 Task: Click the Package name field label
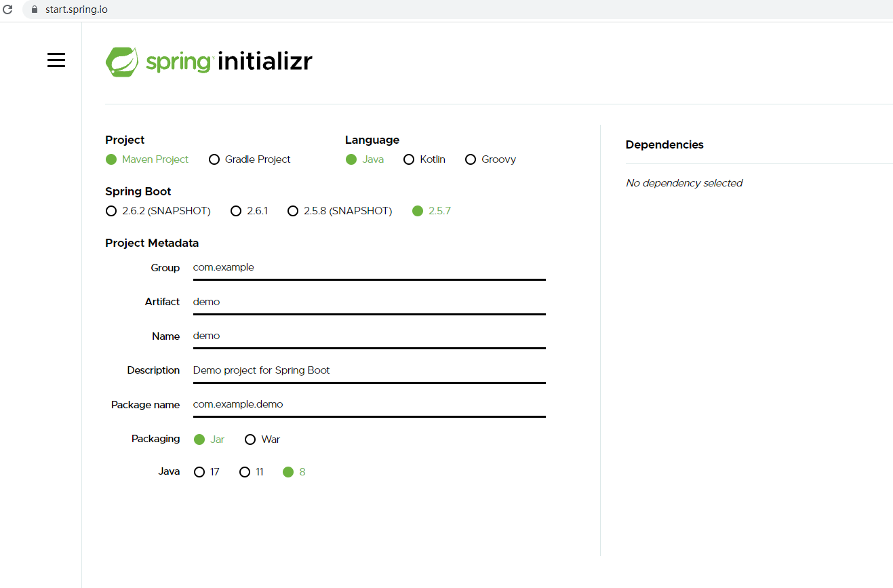[x=146, y=405]
